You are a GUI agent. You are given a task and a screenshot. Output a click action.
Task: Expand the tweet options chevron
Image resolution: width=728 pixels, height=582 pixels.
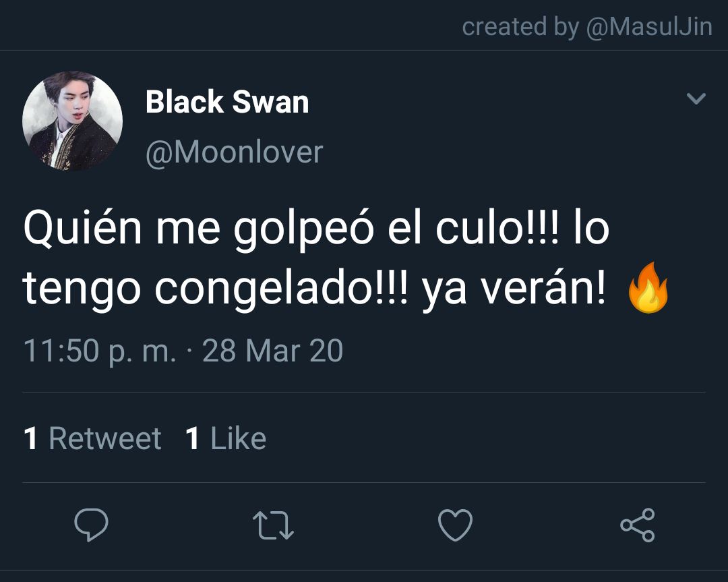point(696,98)
